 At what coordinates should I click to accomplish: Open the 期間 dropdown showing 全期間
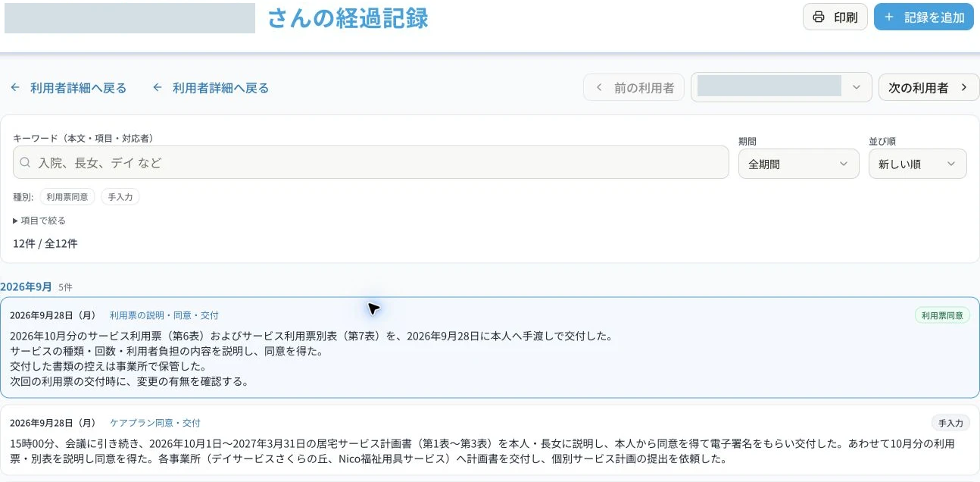798,164
